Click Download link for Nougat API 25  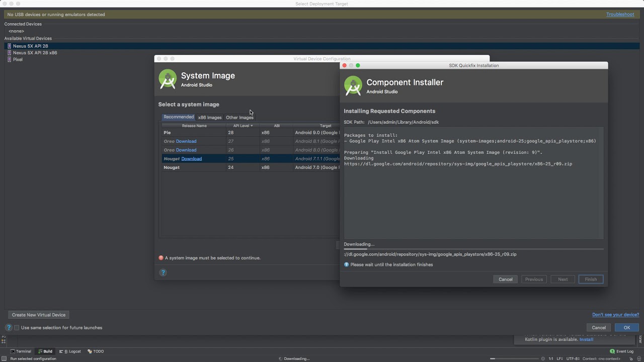tap(192, 159)
